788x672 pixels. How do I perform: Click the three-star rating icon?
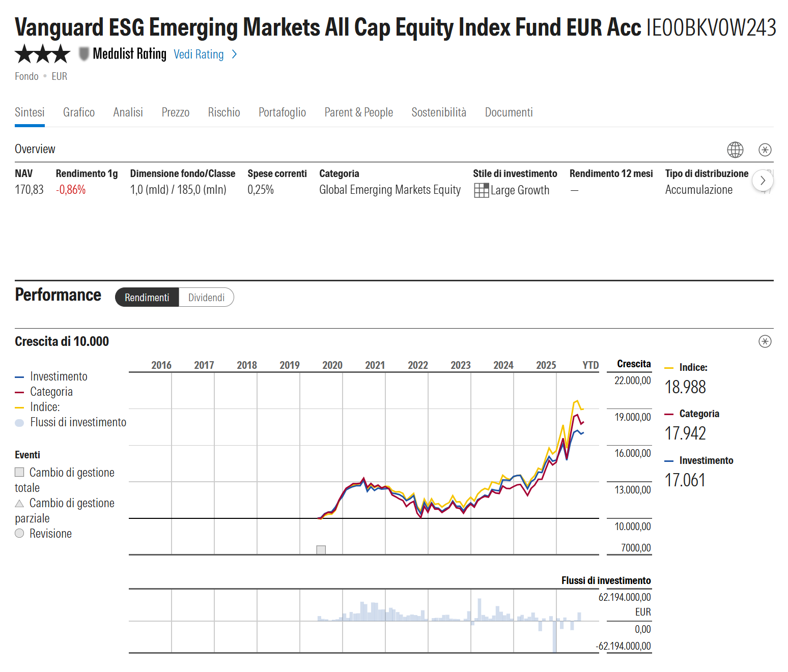pyautogui.click(x=43, y=54)
